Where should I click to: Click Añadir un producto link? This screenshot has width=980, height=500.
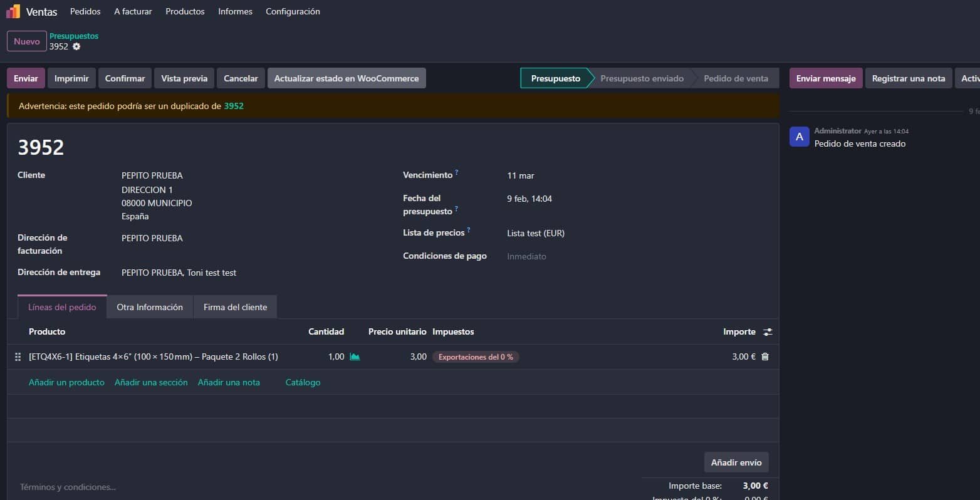[66, 382]
